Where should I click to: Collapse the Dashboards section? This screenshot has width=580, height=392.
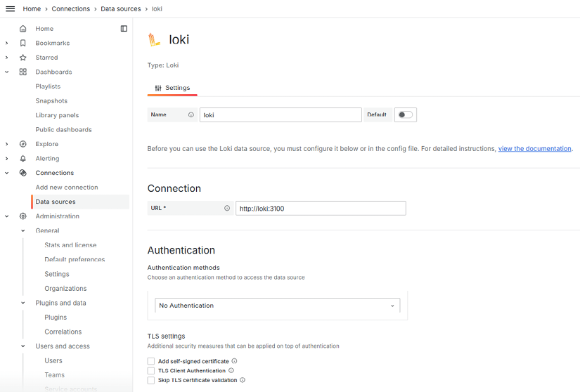pos(6,72)
